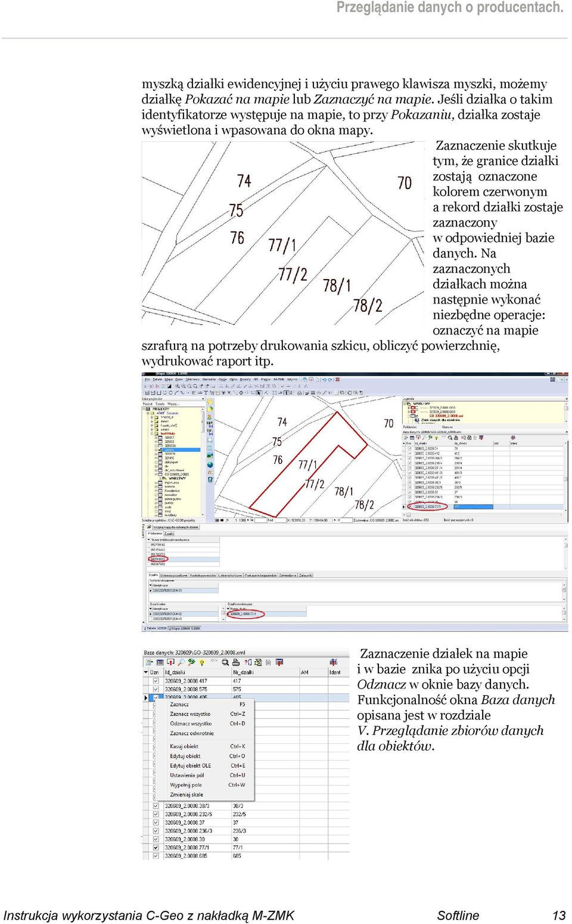Select the T text tool in drawing toolbar

(206, 393)
